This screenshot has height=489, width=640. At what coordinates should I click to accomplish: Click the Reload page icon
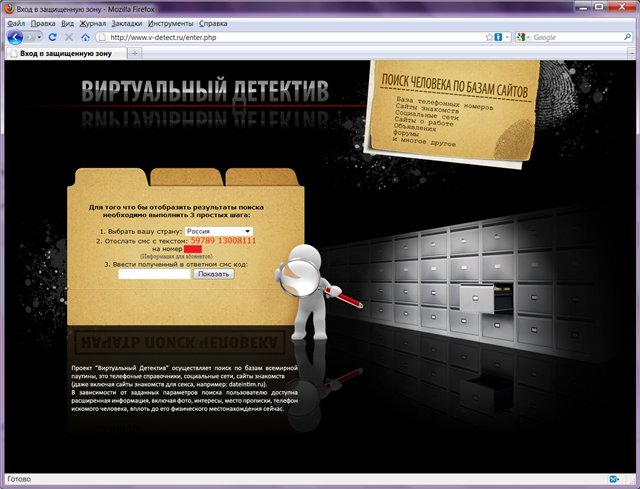tap(52, 37)
